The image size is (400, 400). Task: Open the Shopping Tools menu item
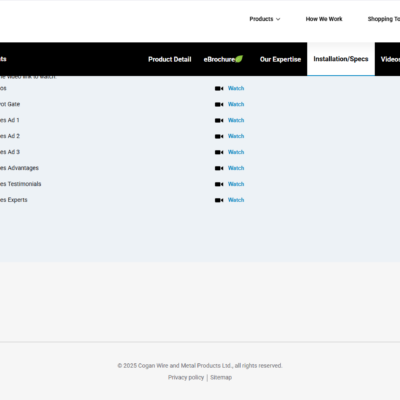(x=384, y=19)
